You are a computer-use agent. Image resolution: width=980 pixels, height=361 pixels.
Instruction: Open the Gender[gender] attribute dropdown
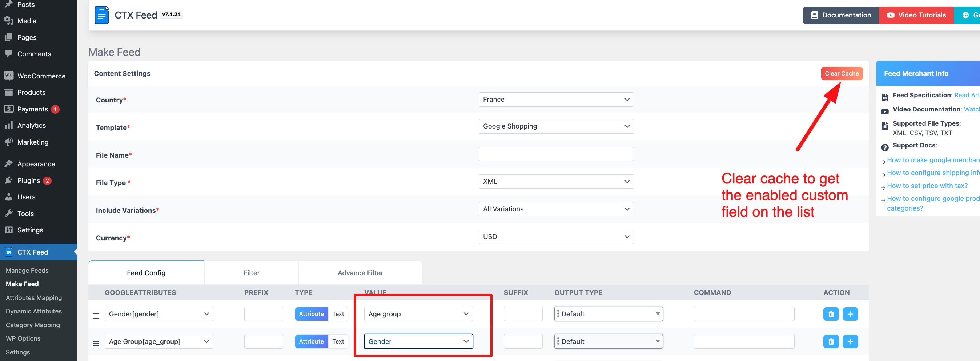[x=158, y=314]
